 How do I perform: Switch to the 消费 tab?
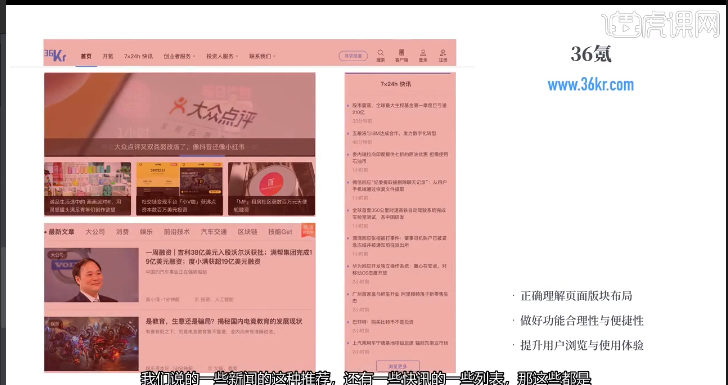[122, 232]
